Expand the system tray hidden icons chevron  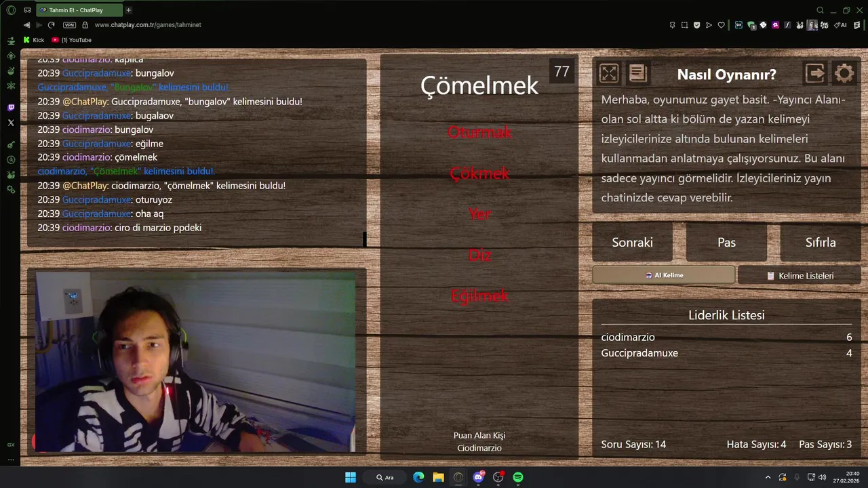[x=768, y=477]
